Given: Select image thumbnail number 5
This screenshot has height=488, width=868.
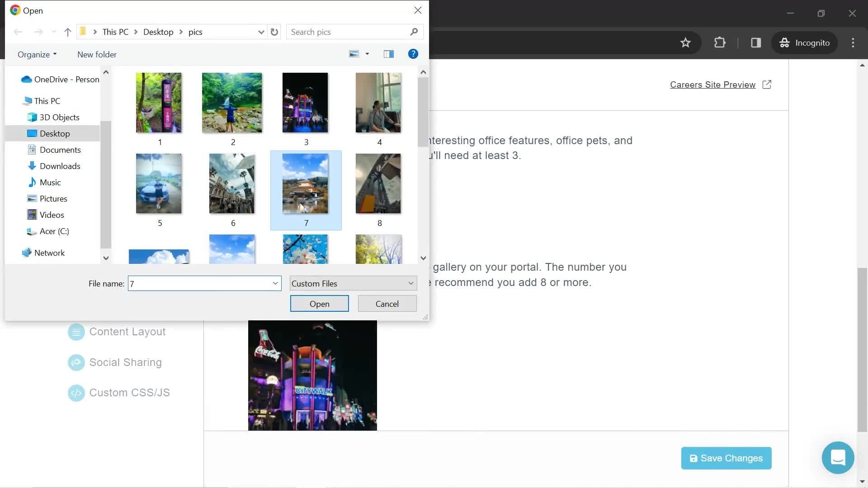Looking at the screenshot, I should point(159,183).
